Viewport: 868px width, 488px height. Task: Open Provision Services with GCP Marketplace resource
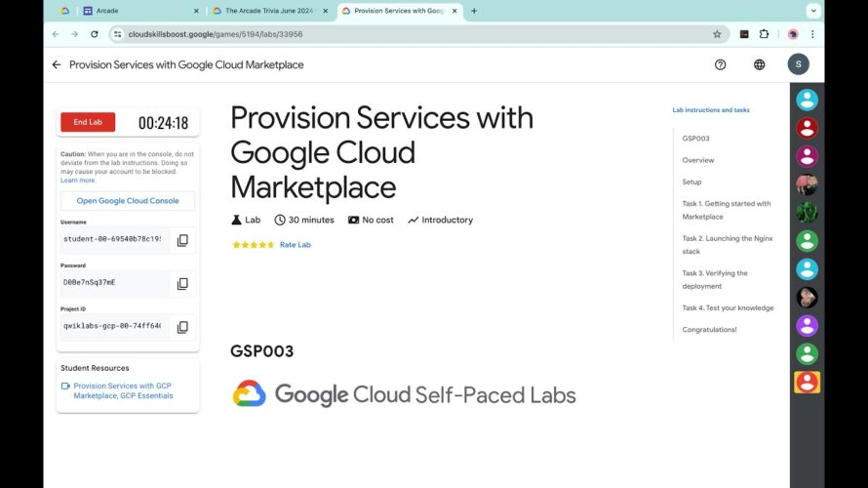coord(123,390)
